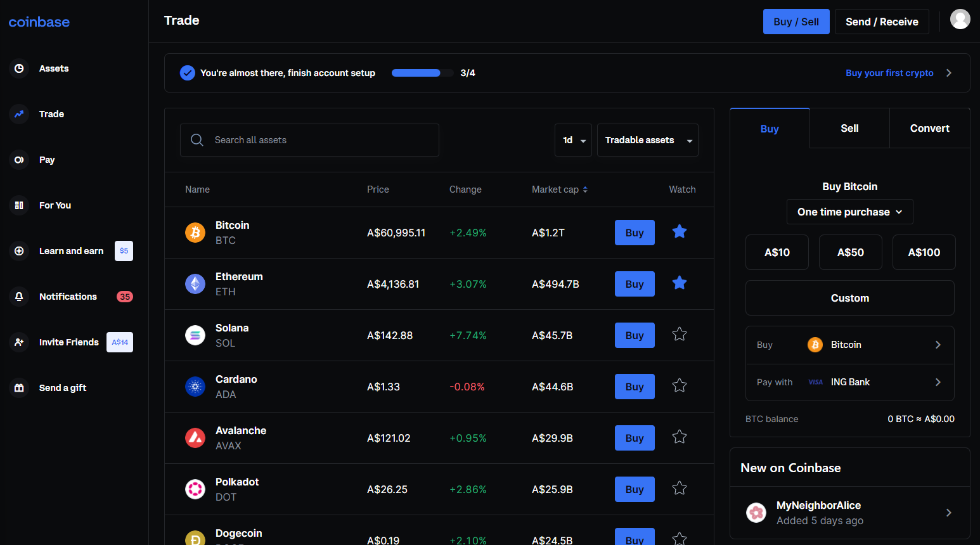980x545 pixels.
Task: Click the Search all assets field
Action: pos(309,140)
